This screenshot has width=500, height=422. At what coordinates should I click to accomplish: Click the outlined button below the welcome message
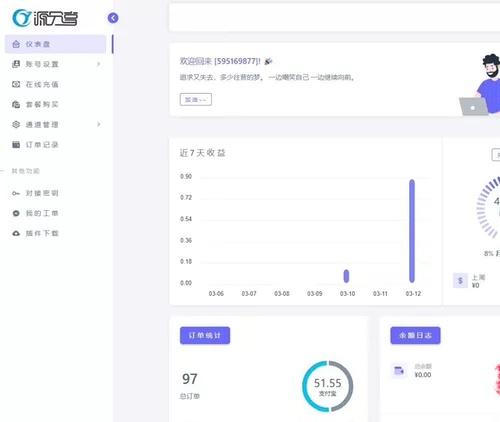pos(196,99)
